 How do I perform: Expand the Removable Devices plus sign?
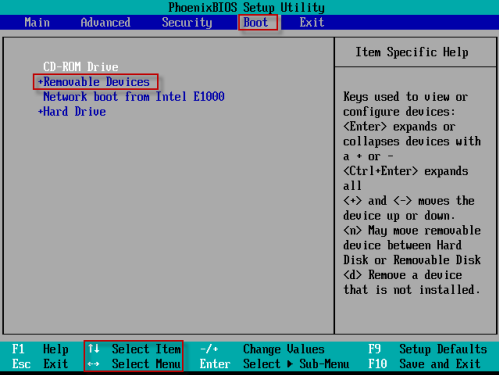[x=40, y=82]
